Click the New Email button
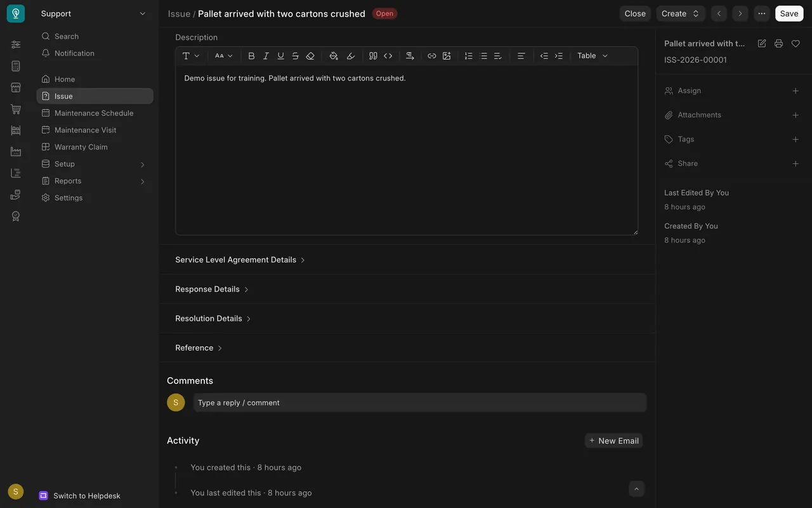The width and height of the screenshot is (812, 508). (x=613, y=441)
